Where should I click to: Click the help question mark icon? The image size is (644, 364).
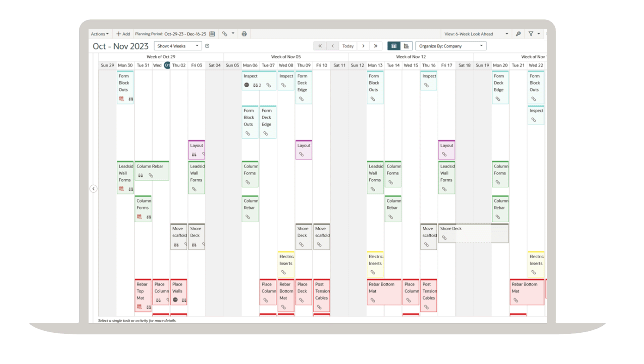[207, 46]
